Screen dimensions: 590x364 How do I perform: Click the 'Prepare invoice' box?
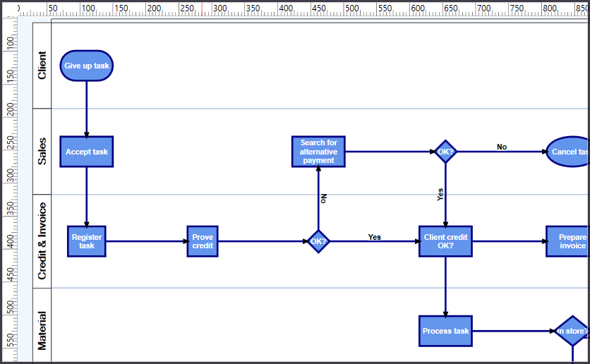click(x=567, y=241)
